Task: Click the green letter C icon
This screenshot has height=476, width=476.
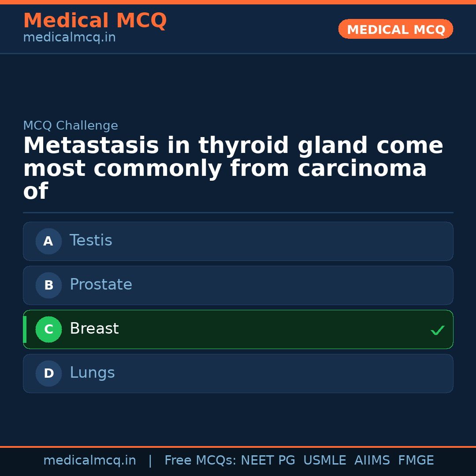Action: pyautogui.click(x=48, y=329)
